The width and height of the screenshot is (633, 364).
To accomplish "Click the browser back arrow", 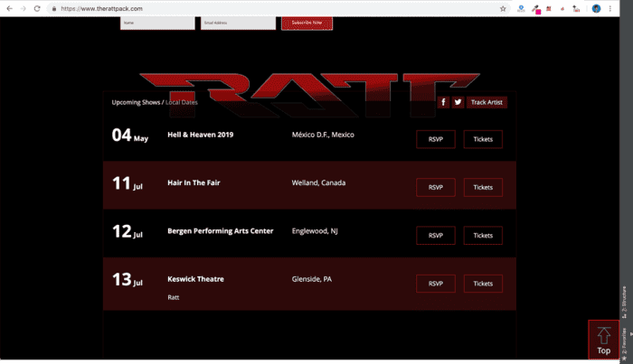I will (8, 8).
